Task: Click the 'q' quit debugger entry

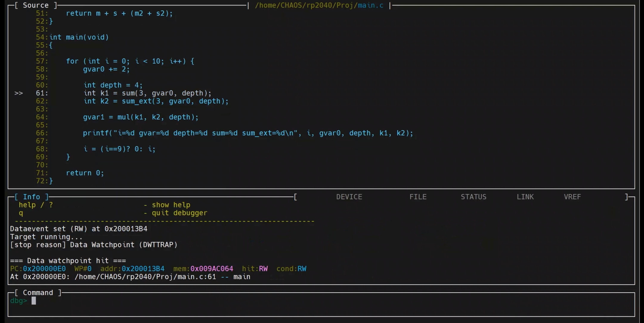Action: [21, 213]
